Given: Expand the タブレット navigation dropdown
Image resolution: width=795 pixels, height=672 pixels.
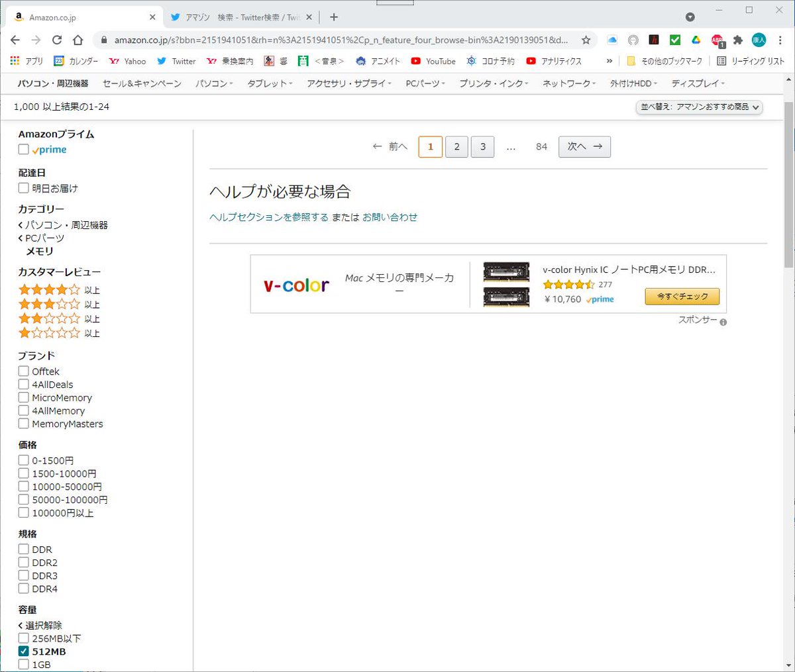Looking at the screenshot, I should click(270, 83).
